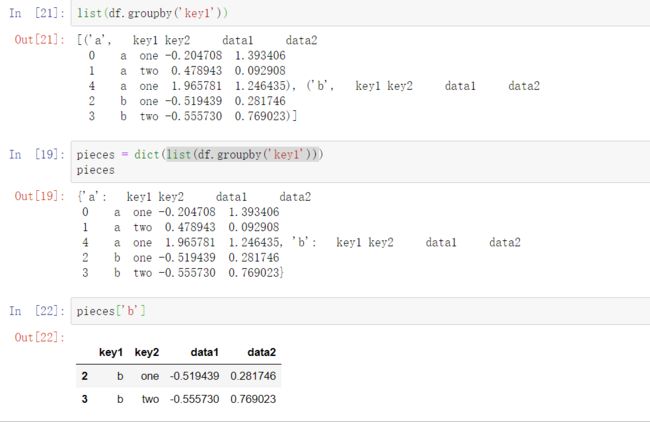650x422 pixels.
Task: Click the Out[19] output prompt
Action: coord(39,196)
